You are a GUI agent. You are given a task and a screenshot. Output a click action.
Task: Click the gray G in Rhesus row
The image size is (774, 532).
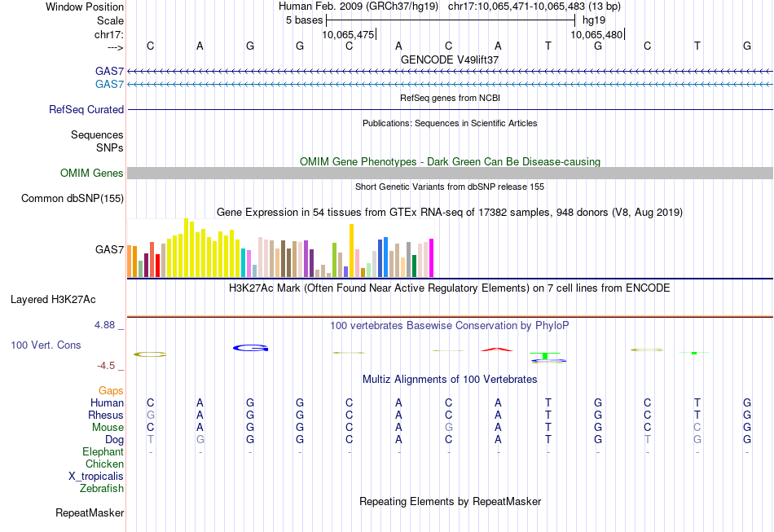(151, 415)
